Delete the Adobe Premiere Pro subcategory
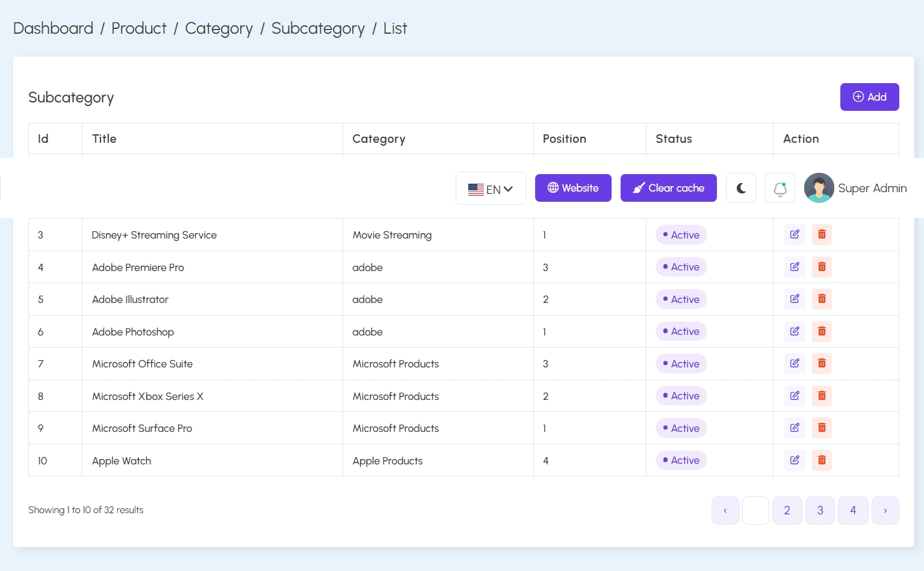Screen dimensions: 924x571 [822, 267]
